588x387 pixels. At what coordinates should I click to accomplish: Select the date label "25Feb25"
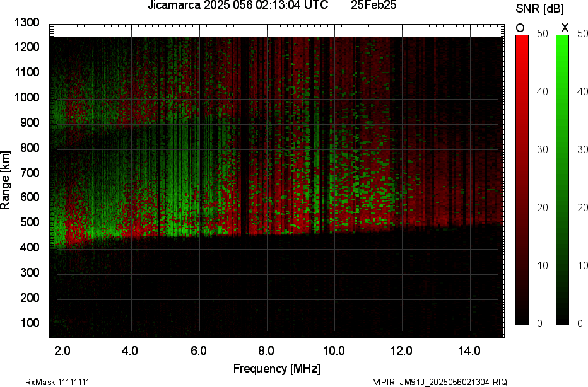click(373, 5)
